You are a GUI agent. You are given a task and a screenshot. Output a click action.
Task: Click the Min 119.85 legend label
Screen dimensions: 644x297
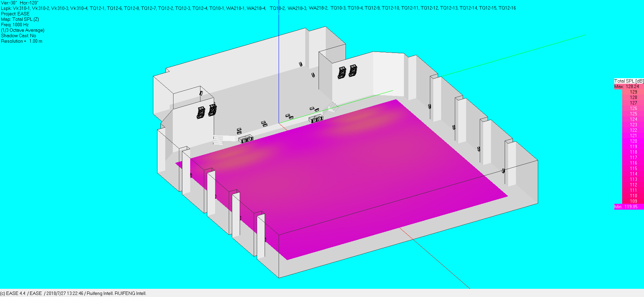(x=626, y=207)
